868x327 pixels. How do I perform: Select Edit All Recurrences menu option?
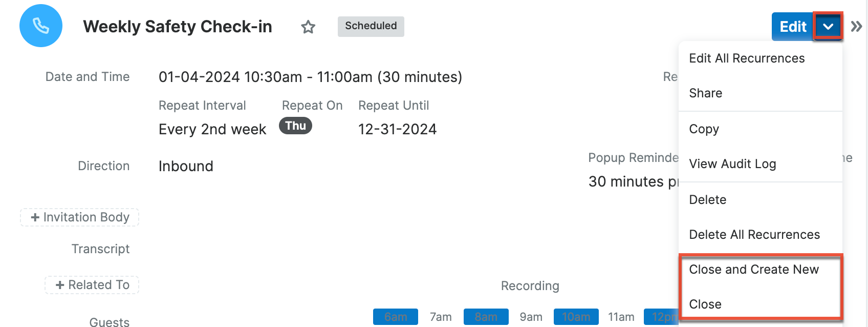747,58
